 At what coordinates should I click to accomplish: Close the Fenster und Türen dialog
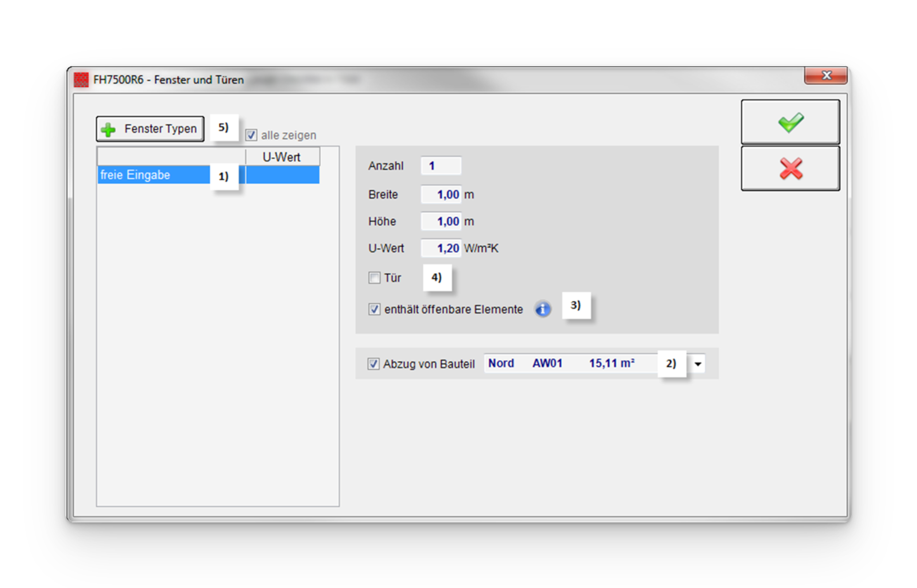(x=826, y=75)
